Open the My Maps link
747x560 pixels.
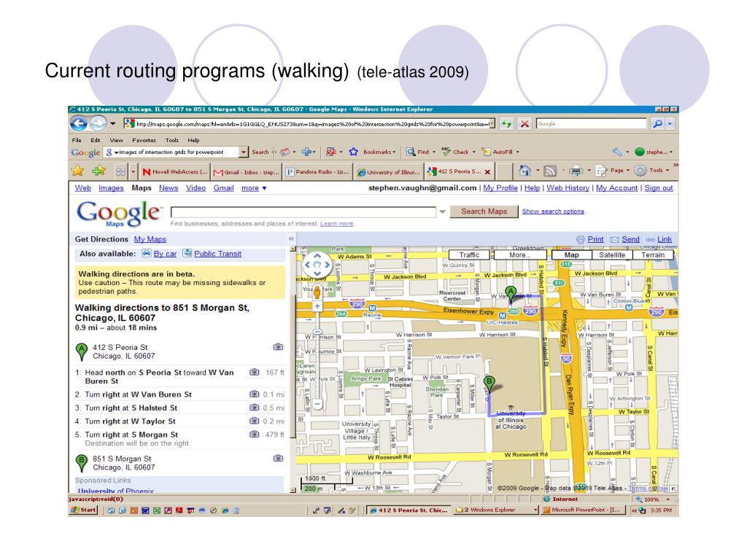pyautogui.click(x=150, y=239)
